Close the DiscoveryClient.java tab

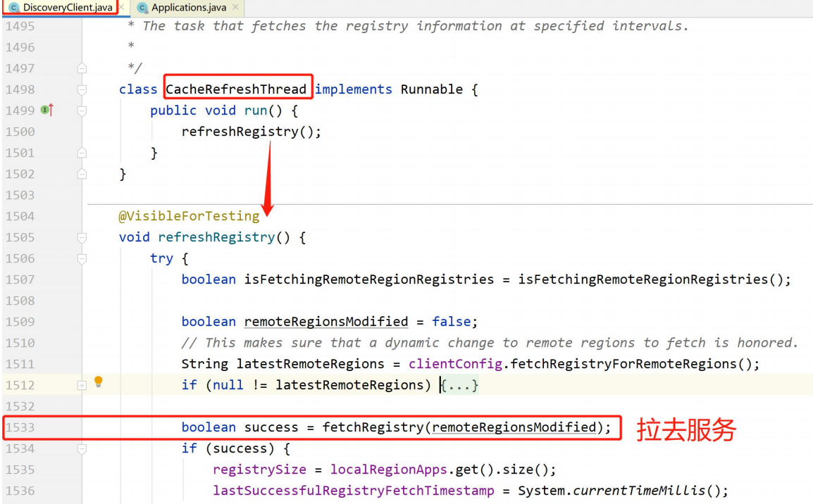pos(122,7)
